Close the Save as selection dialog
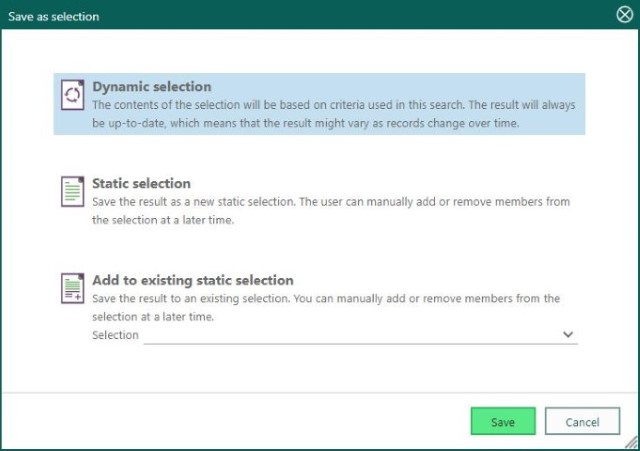This screenshot has width=640, height=451. [624, 15]
